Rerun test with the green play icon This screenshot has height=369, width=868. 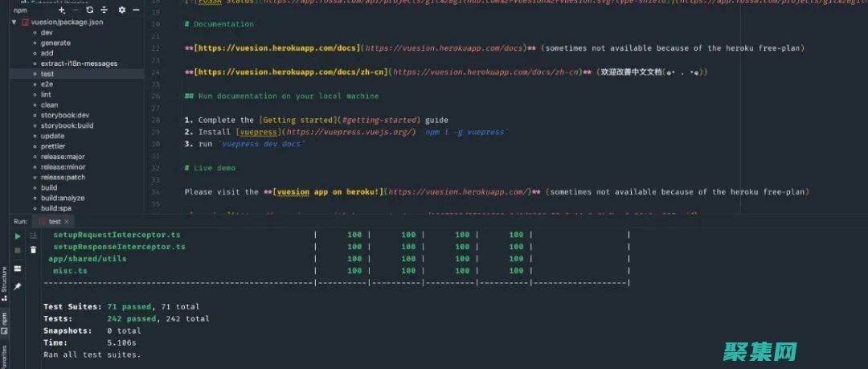pyautogui.click(x=18, y=236)
